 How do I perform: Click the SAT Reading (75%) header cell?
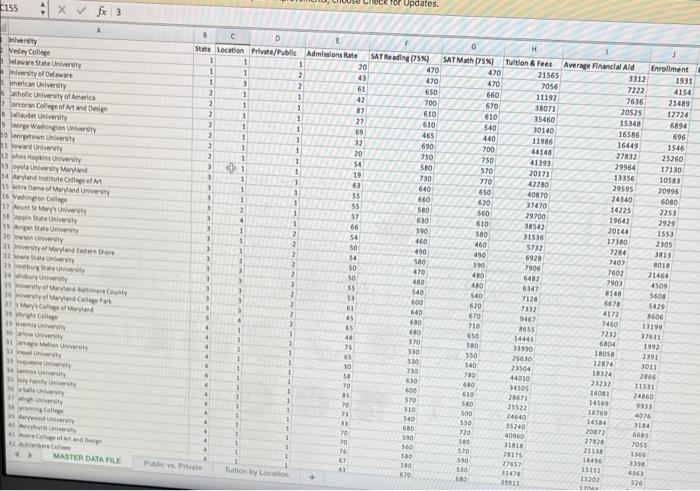pos(400,58)
